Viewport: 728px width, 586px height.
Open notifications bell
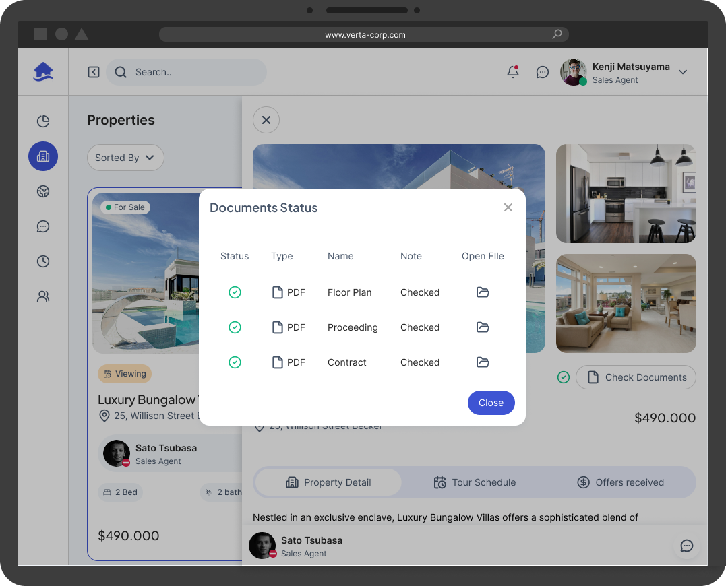tap(513, 72)
